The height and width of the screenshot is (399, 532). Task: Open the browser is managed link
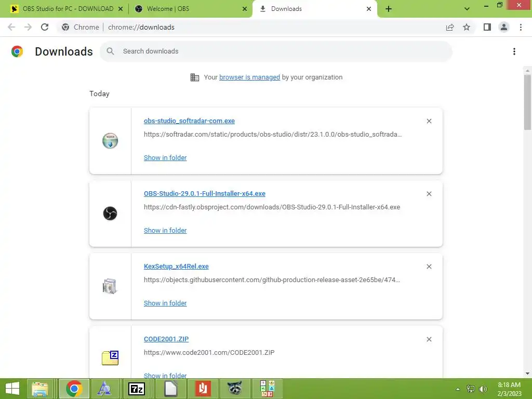tap(249, 77)
